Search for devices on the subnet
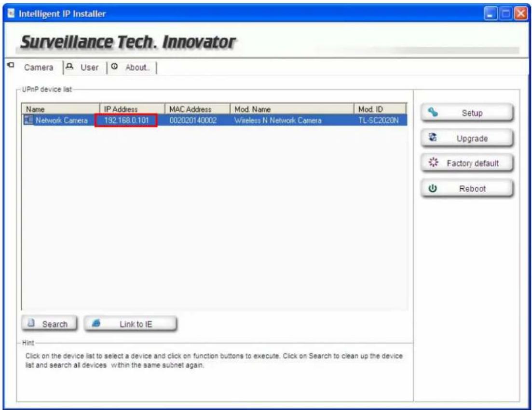 tap(50, 324)
